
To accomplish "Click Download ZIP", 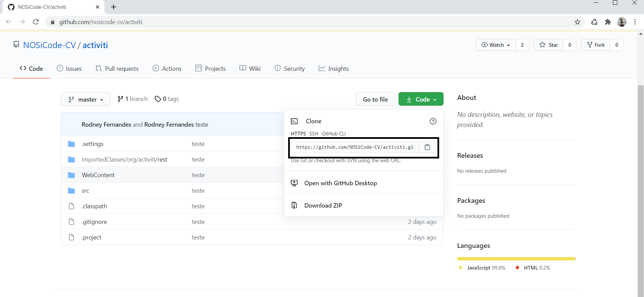I will [x=323, y=206].
